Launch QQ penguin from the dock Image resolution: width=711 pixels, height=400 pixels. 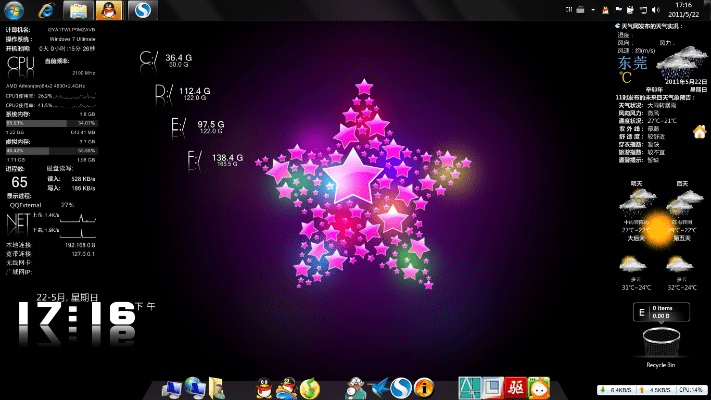[264, 388]
